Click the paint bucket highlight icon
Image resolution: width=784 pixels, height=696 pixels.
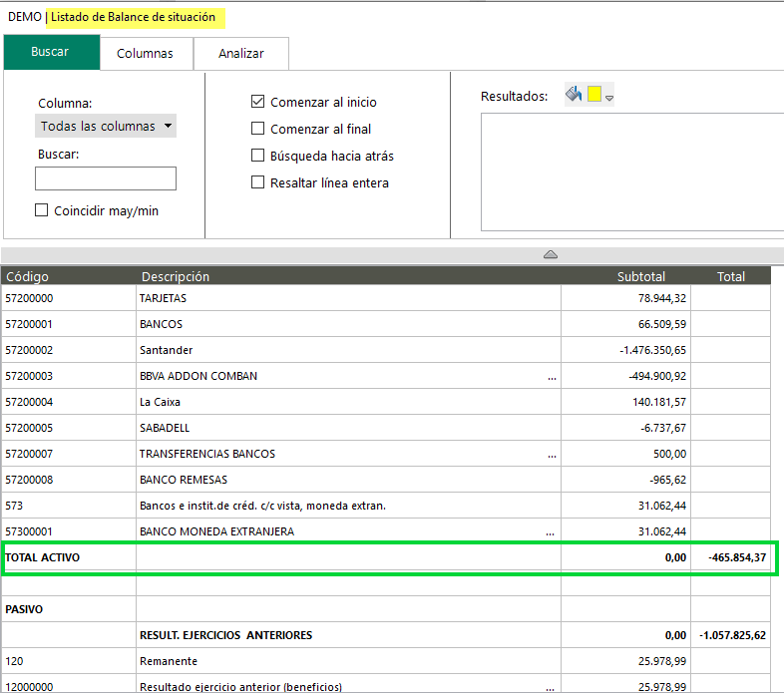click(573, 95)
